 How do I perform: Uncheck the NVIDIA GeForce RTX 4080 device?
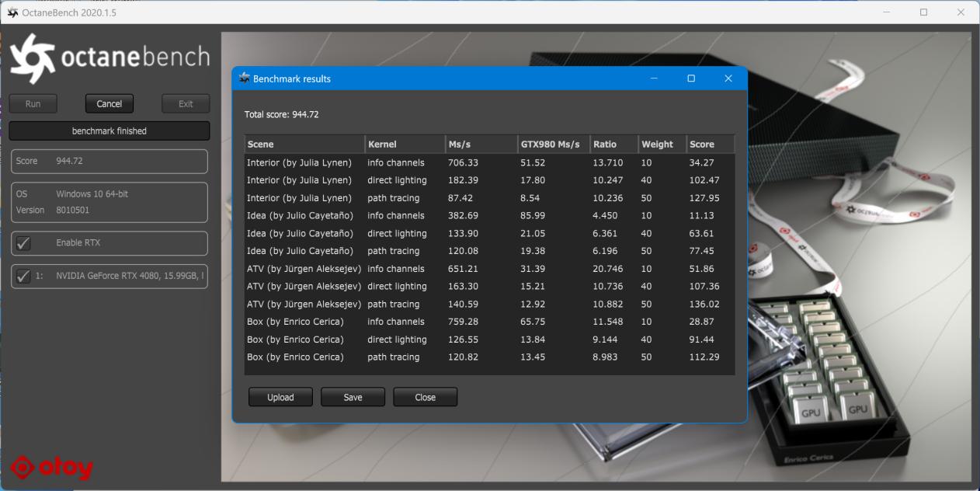pyautogui.click(x=24, y=276)
